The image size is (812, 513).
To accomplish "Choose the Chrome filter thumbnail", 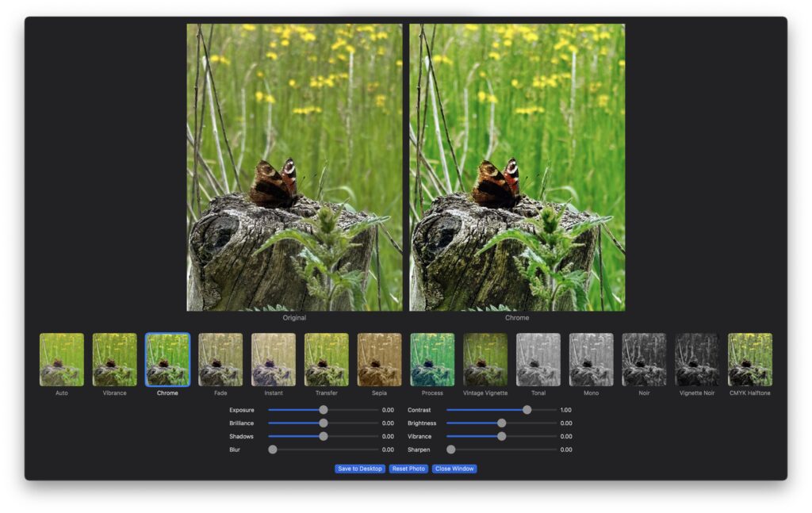I will coord(167,359).
